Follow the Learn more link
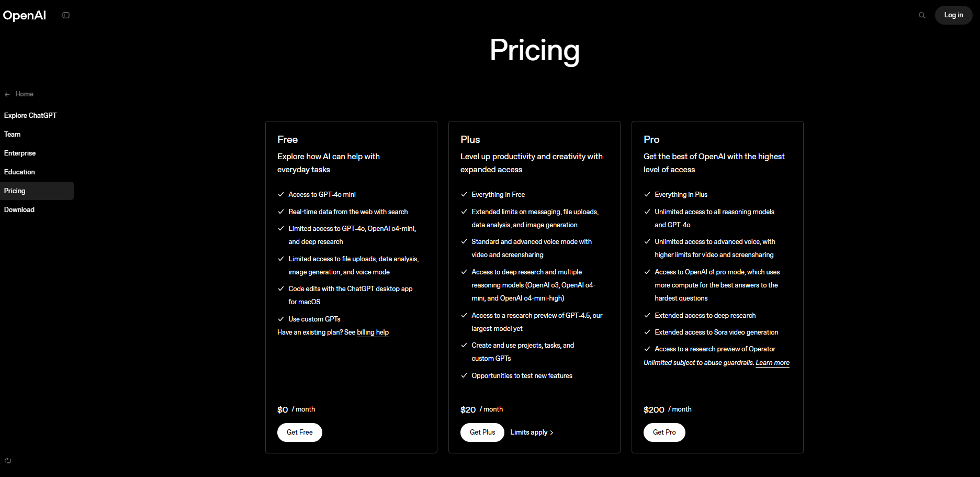This screenshot has height=477, width=980. [x=773, y=363]
